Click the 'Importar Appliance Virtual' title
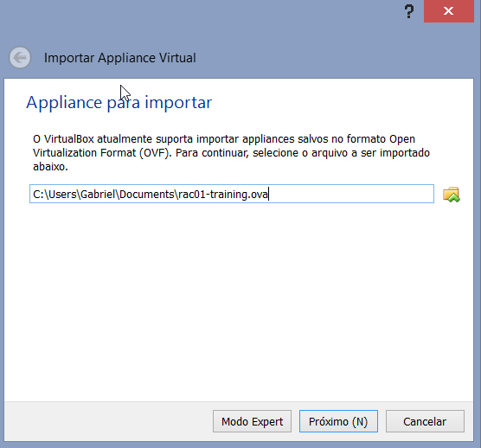 (120, 58)
